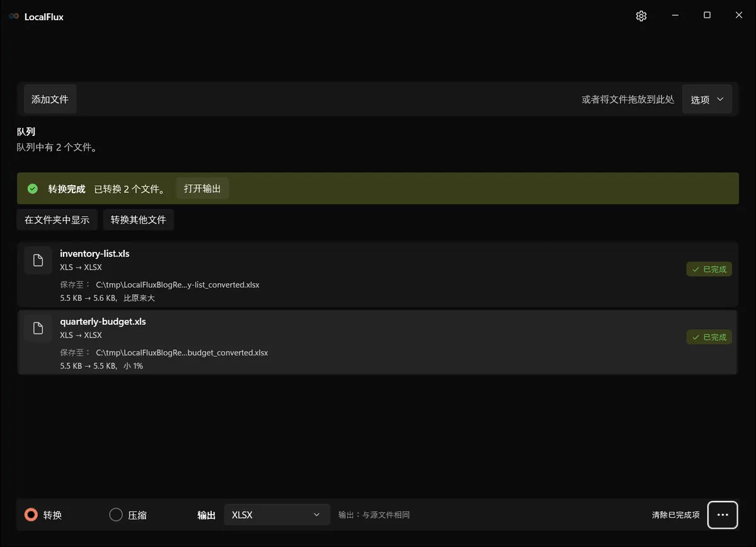Open the XLSX output format dropdown
Image resolution: width=756 pixels, height=547 pixels.
point(277,515)
